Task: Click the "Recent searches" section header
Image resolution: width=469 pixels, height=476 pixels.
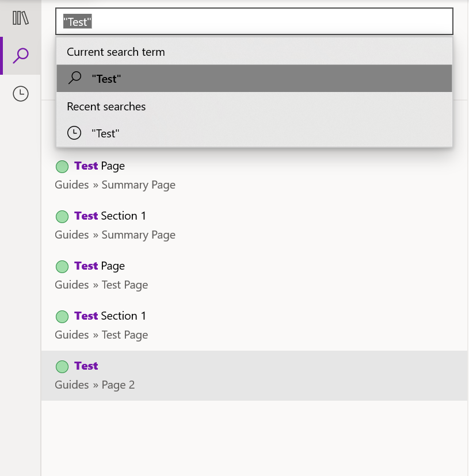Action: coord(106,106)
